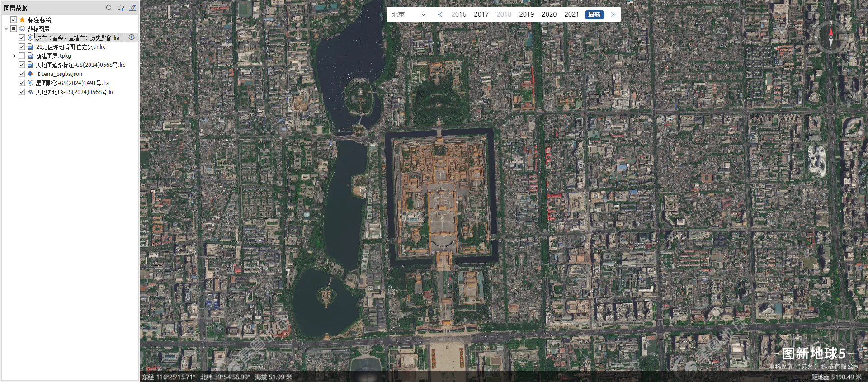Expand the 新建图层.tpkg tree node
The image size is (868, 382).
coord(14,56)
